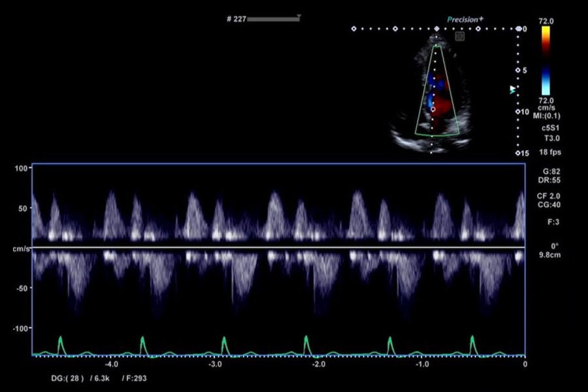Click the "DG:( 28 )" Doppler gain readout
Screen dimensions: 588x392
click(x=67, y=378)
